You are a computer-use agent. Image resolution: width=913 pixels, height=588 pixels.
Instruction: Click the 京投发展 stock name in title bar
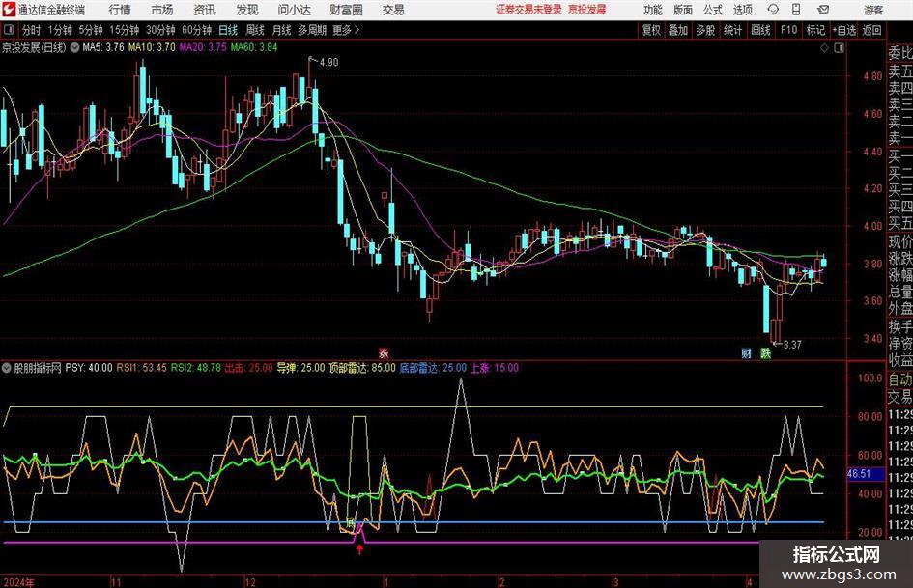(587, 10)
